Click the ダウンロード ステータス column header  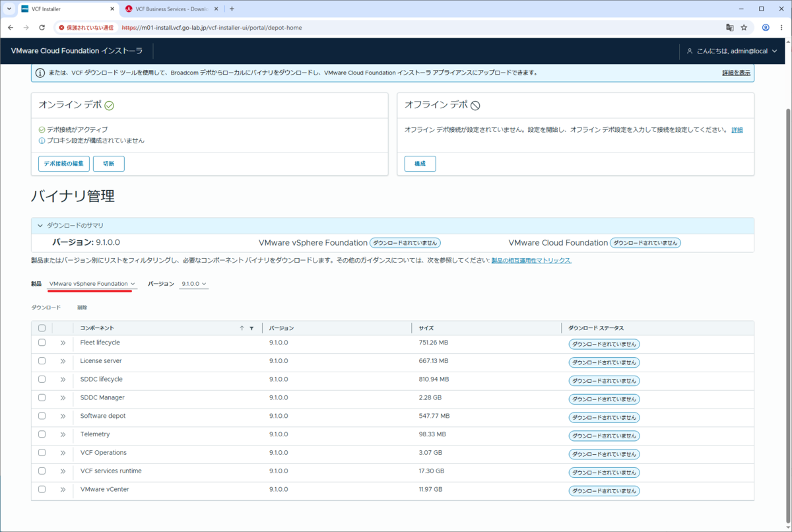596,328
